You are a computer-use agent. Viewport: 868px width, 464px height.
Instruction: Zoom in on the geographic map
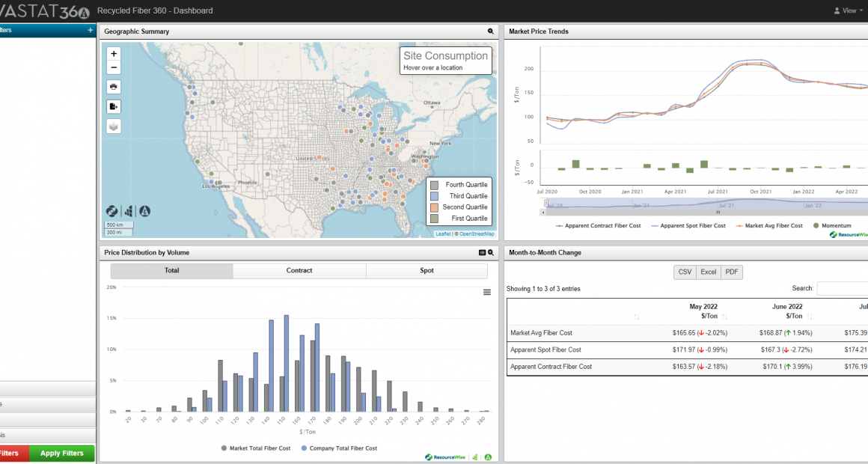[114, 54]
